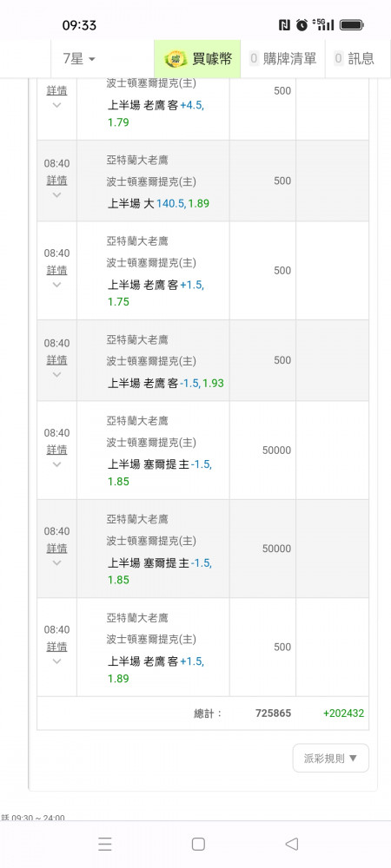
Task: Open the 7星 dropdown menu
Action: coord(79,58)
